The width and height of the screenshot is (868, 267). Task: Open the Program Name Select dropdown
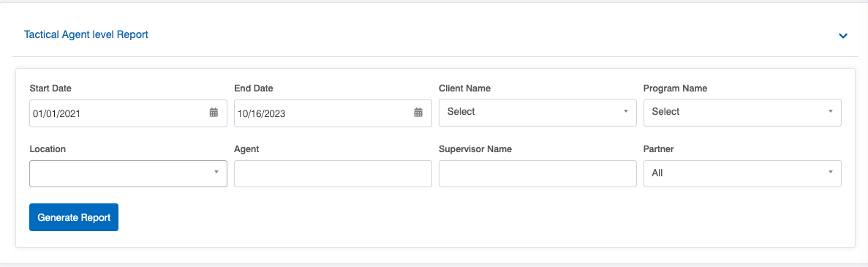coord(742,113)
